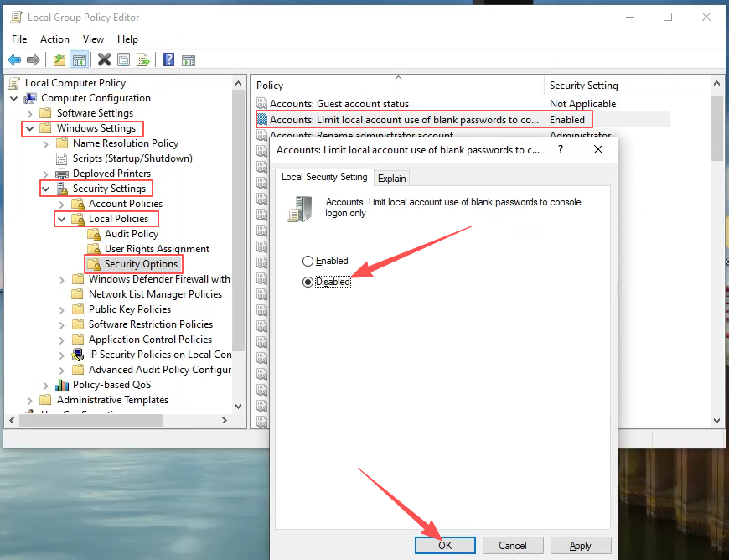
Task: Open the File menu
Action: point(19,39)
